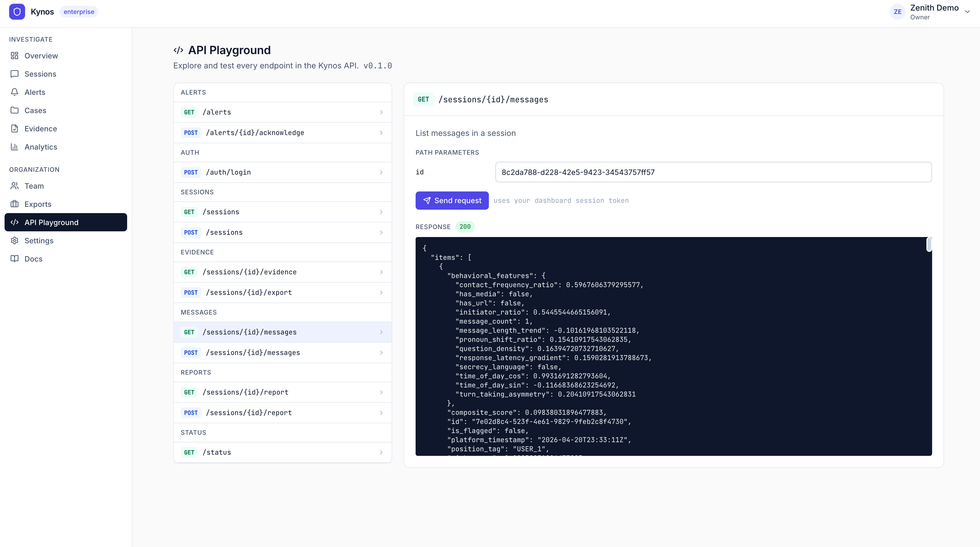This screenshot has height=547, width=980.
Task: Click the Send request button
Action: (452, 200)
